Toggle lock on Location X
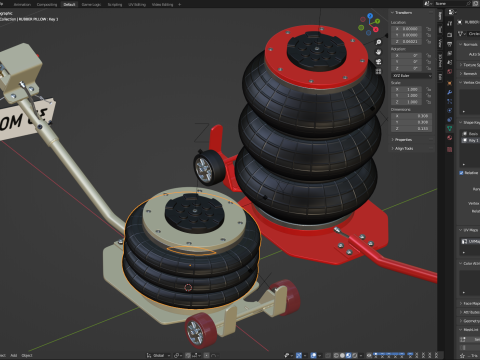 click(429, 29)
